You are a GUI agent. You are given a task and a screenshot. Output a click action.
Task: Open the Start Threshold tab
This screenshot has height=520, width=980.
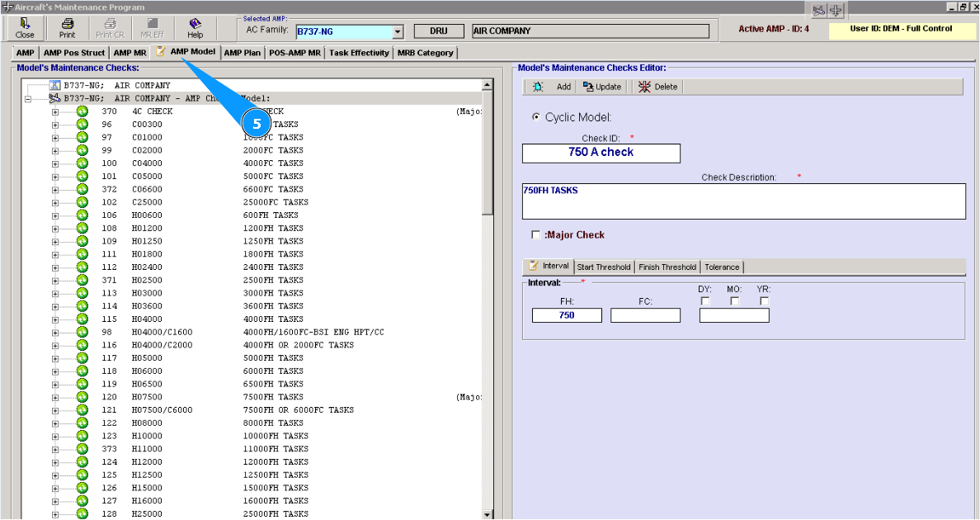tap(603, 267)
